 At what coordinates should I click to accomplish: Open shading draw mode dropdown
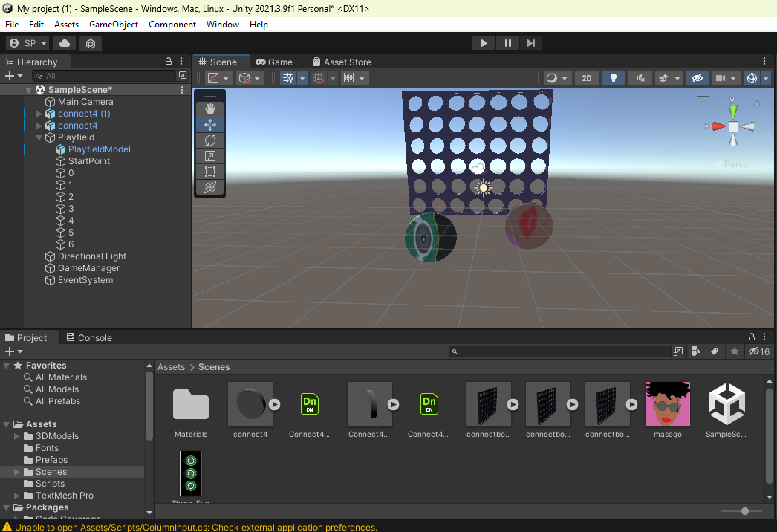click(556, 78)
